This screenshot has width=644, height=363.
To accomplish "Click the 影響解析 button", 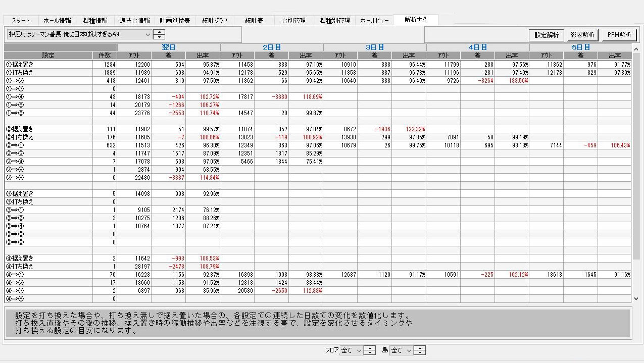I will [x=583, y=35].
